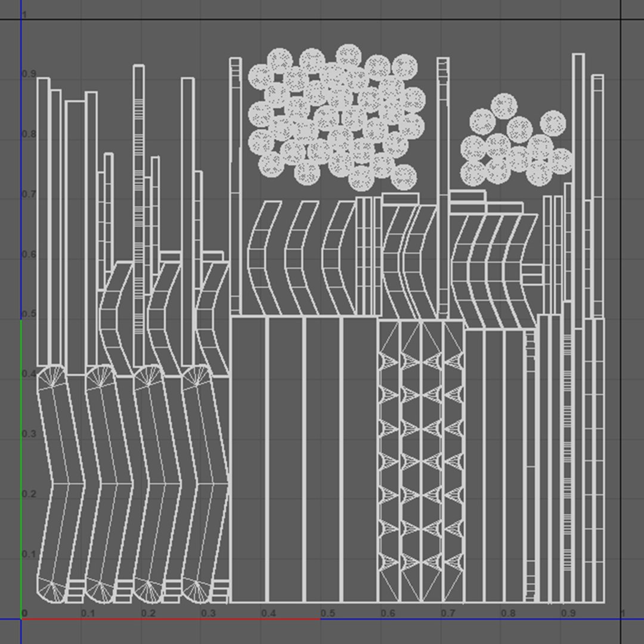Screen dimensions: 644x644
Task: Click the 1 label at top of vertical axis
Action: tap(24, 15)
